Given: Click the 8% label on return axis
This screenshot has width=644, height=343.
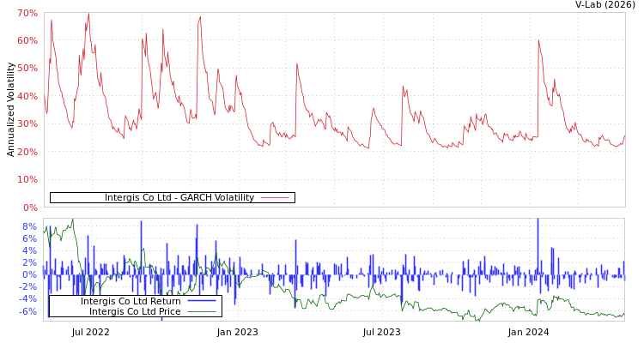Looking at the screenshot, I should click(x=30, y=226).
